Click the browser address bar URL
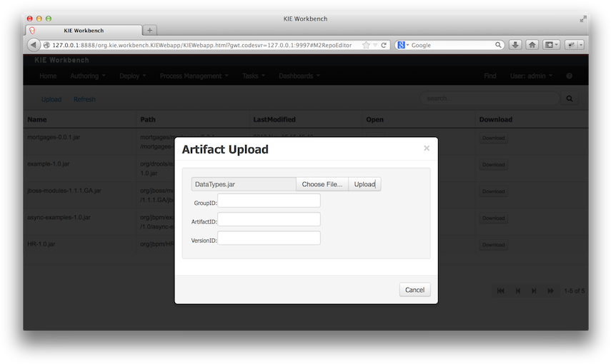 (202, 45)
